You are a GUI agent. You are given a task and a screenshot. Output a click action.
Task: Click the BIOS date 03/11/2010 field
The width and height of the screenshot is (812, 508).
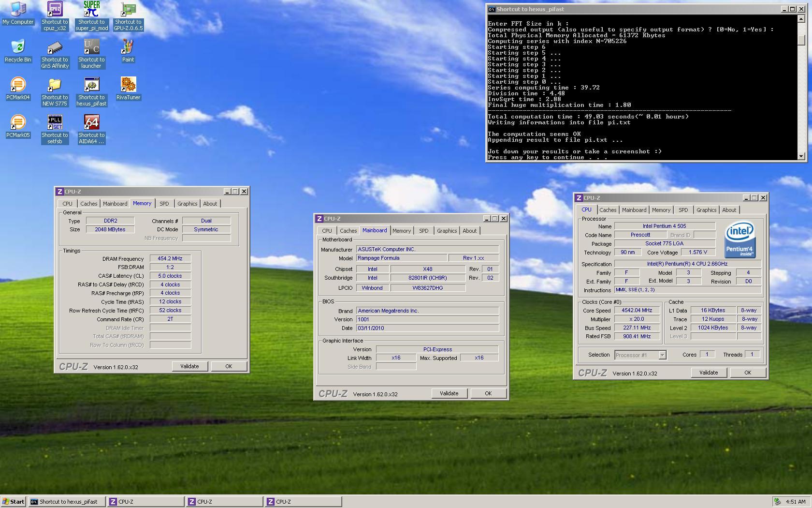427,328
